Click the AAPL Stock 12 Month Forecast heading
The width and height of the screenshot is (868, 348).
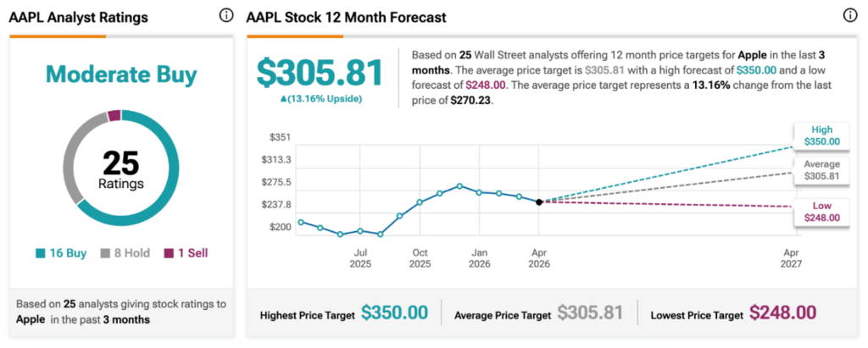(346, 17)
